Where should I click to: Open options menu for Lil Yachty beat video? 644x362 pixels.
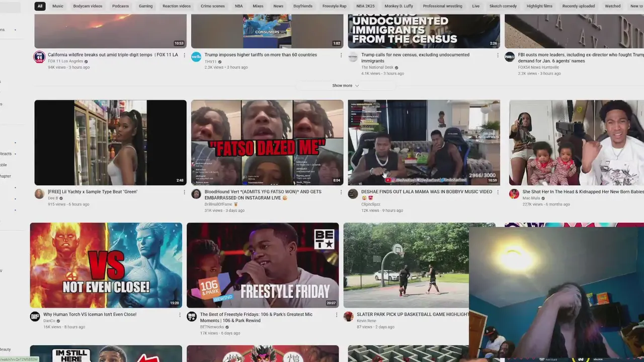[184, 192]
